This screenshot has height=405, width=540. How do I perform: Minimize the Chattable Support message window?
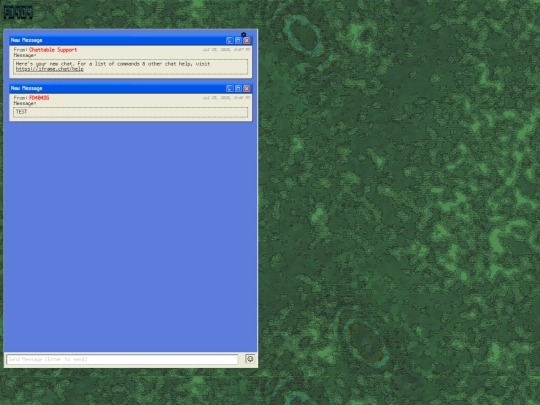tap(230, 41)
